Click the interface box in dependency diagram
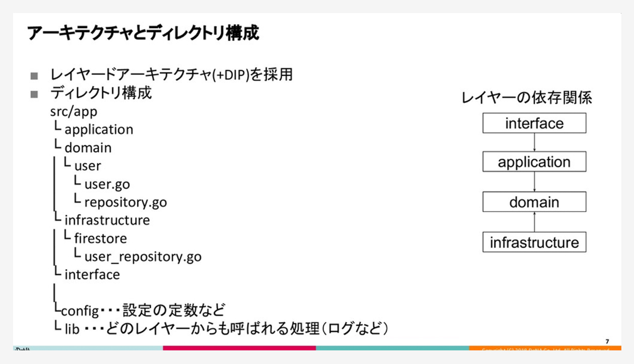Screen dimensions: 634x364 click(534, 123)
